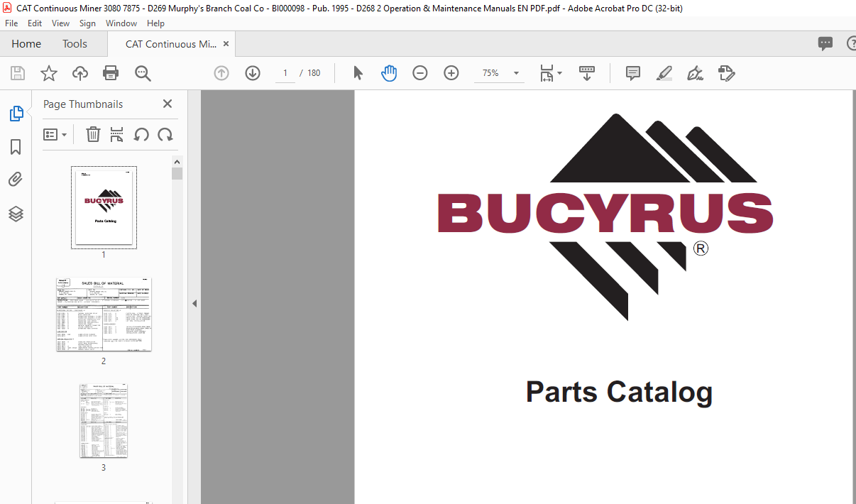Toggle scrolling mode icon
This screenshot has height=504, width=856.
587,73
